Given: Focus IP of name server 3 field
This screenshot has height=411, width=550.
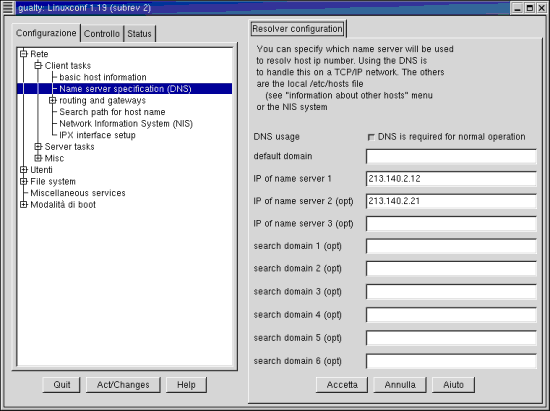Looking at the screenshot, I should click(x=451, y=224).
